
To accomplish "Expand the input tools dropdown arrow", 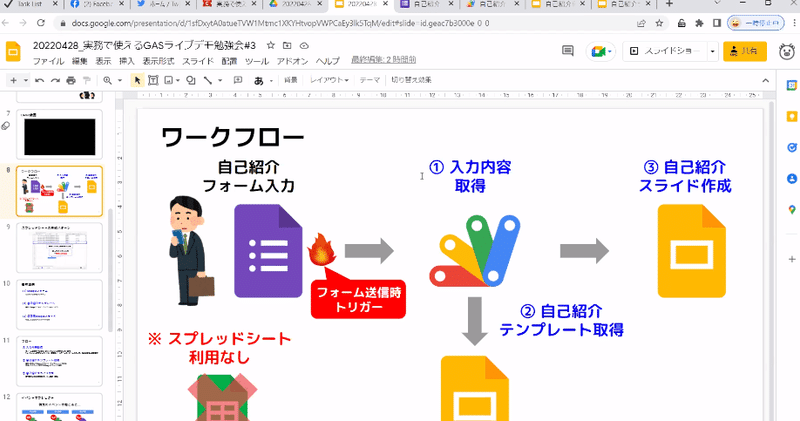I will click(271, 80).
